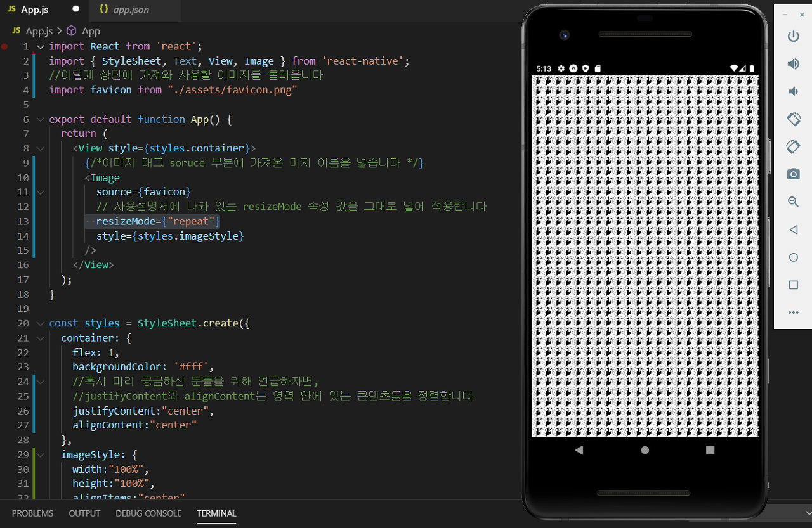Toggle the breakpoint dot at line 1

point(5,46)
